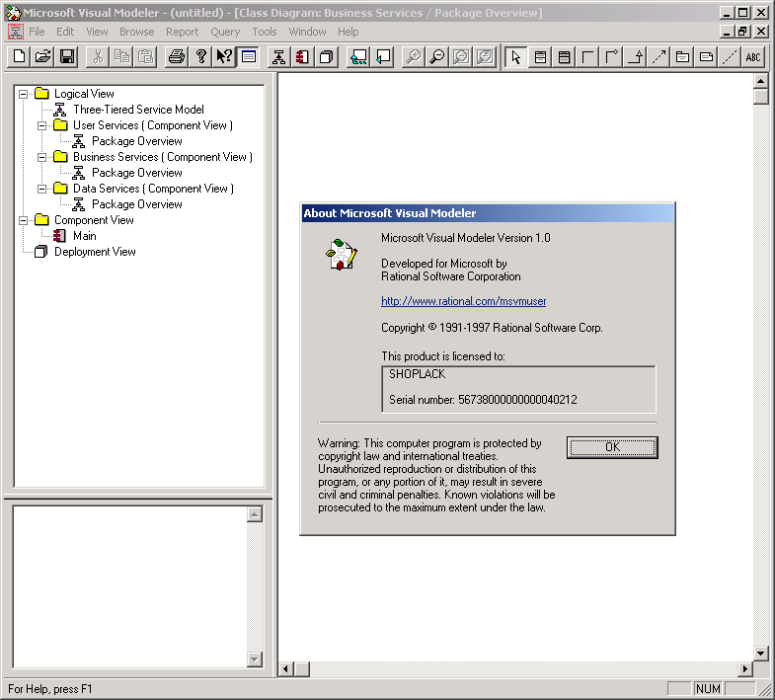Collapse the Data Services folder node
Screen dimensions: 775x700
42,189
